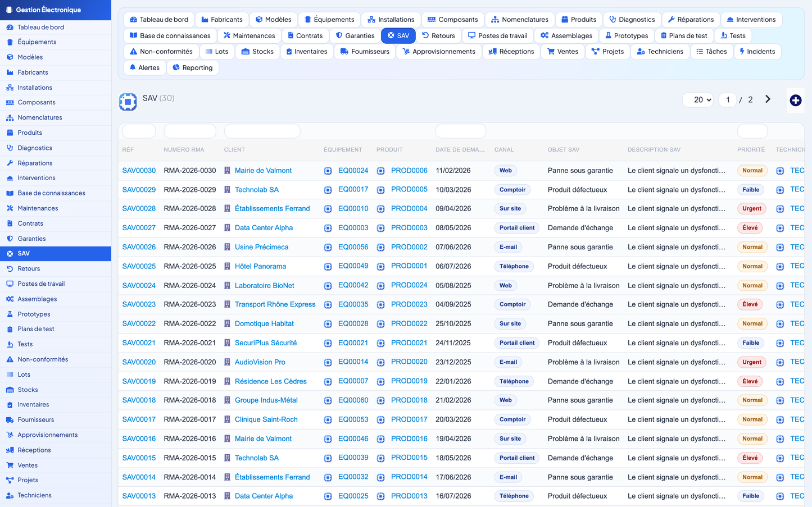The height and width of the screenshot is (507, 812).
Task: Open the date de demande filter field
Action: click(460, 131)
